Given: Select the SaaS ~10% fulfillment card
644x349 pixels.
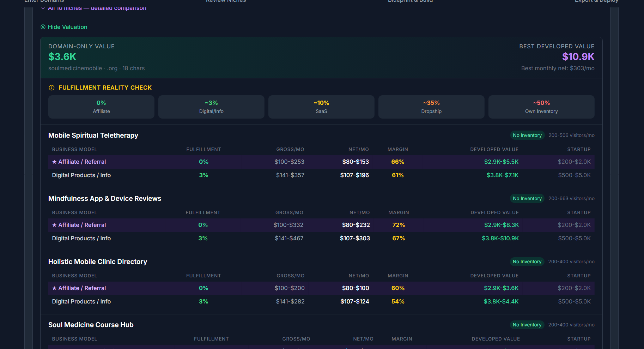Looking at the screenshot, I should [x=321, y=107].
